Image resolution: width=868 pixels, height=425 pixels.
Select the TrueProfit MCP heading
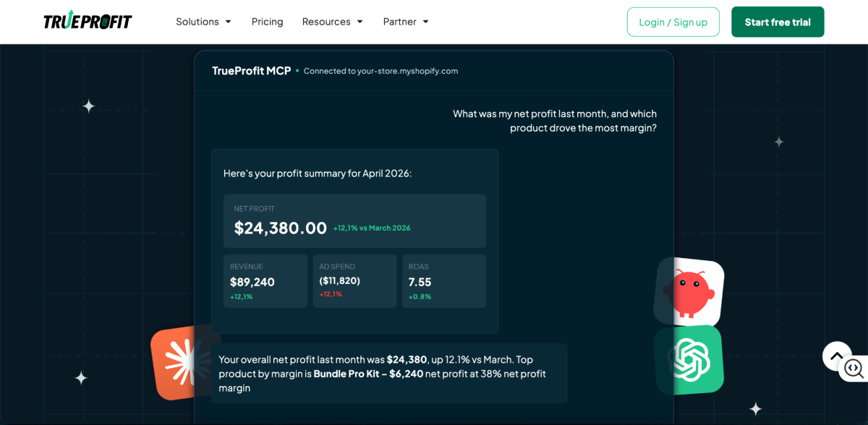[x=251, y=71]
